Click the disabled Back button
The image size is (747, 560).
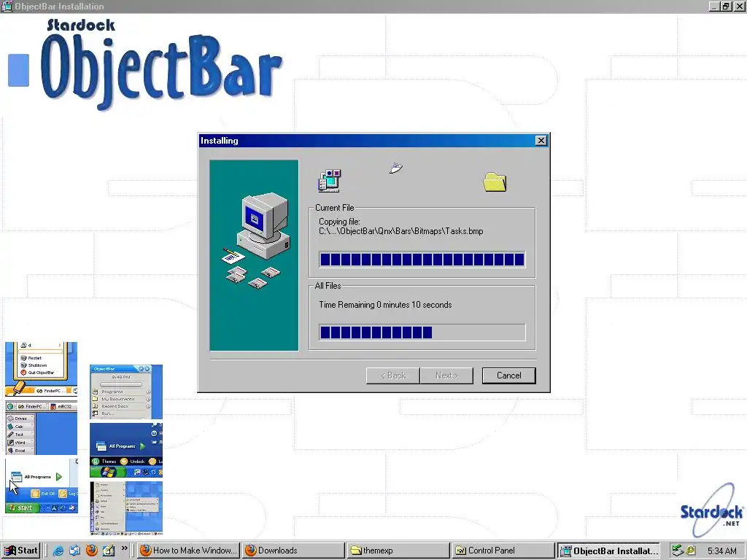[x=393, y=376]
